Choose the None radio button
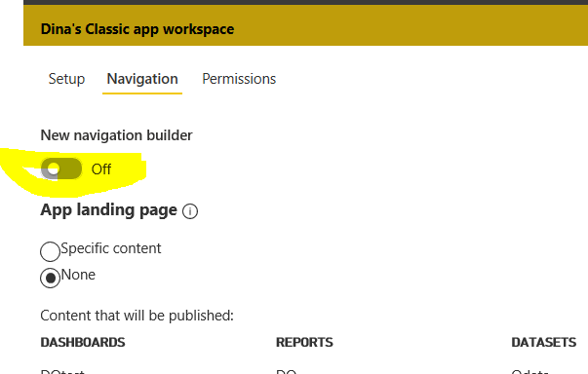 tap(50, 278)
